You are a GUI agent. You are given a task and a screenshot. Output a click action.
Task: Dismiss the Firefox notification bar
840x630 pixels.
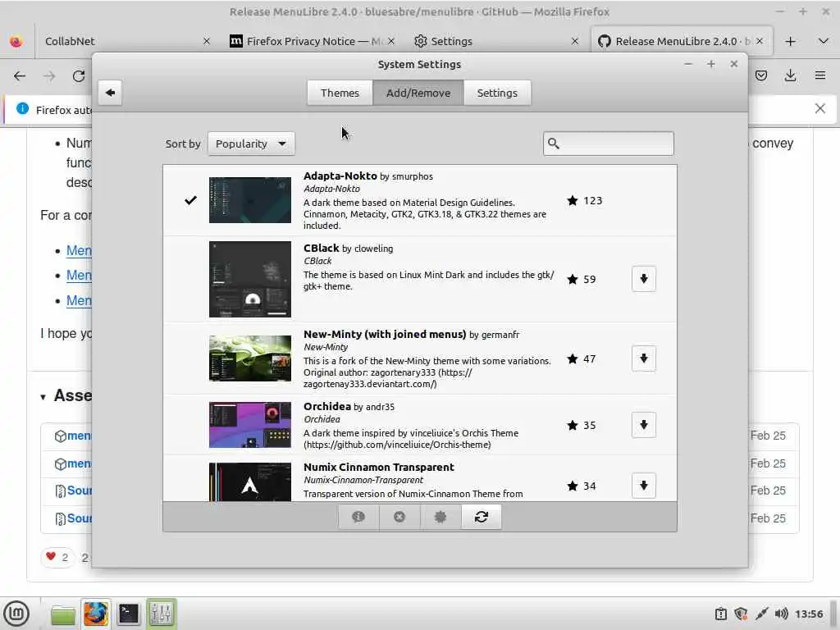tap(819, 109)
